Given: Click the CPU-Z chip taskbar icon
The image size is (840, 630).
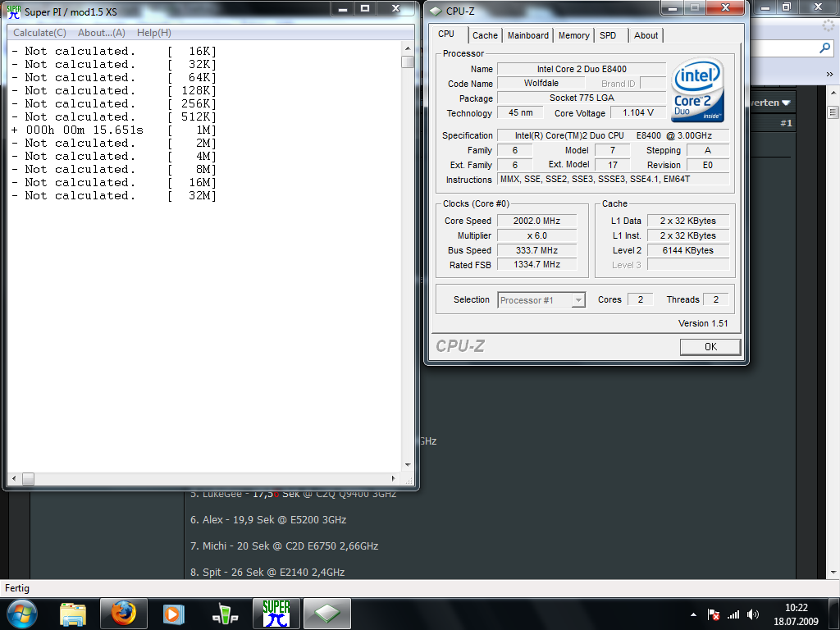Looking at the screenshot, I should (326, 613).
